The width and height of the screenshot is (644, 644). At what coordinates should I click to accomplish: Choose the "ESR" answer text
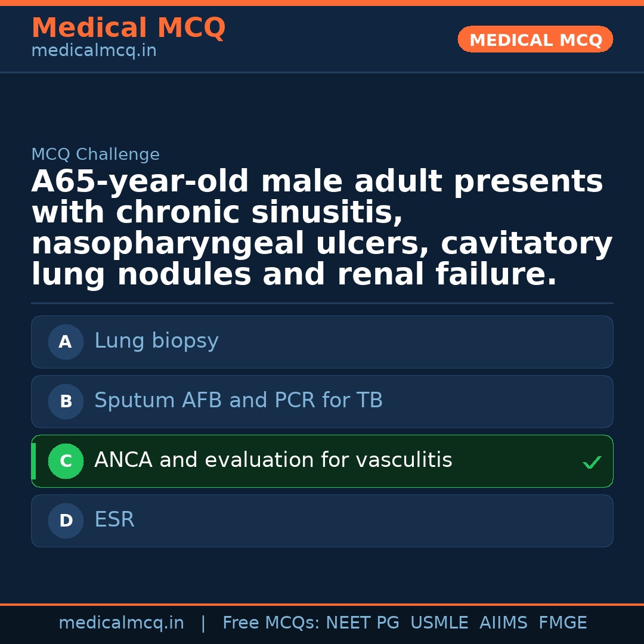[114, 520]
